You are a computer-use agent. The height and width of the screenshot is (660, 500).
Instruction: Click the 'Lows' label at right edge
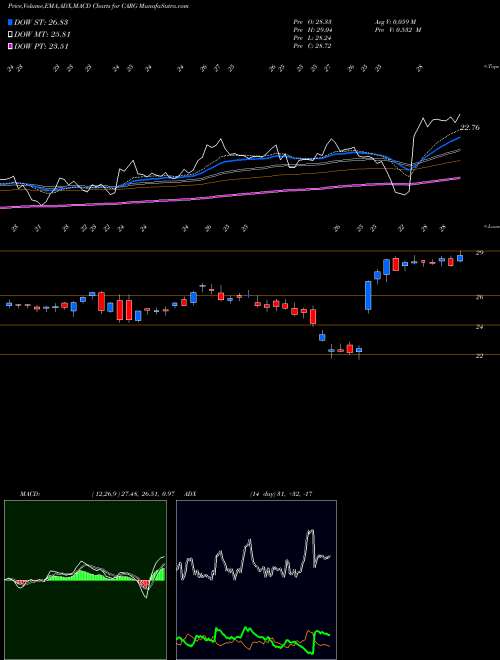[492, 226]
